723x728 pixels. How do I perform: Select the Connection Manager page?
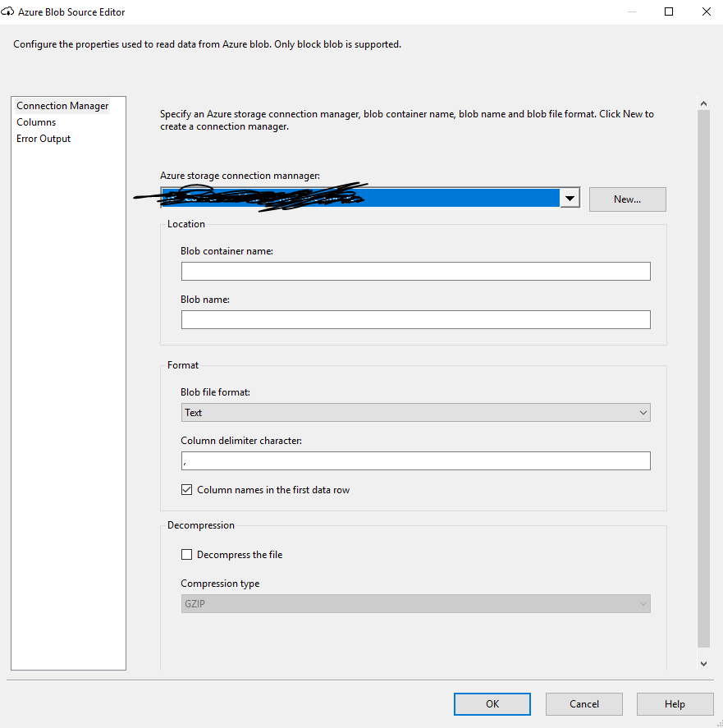[x=62, y=106]
